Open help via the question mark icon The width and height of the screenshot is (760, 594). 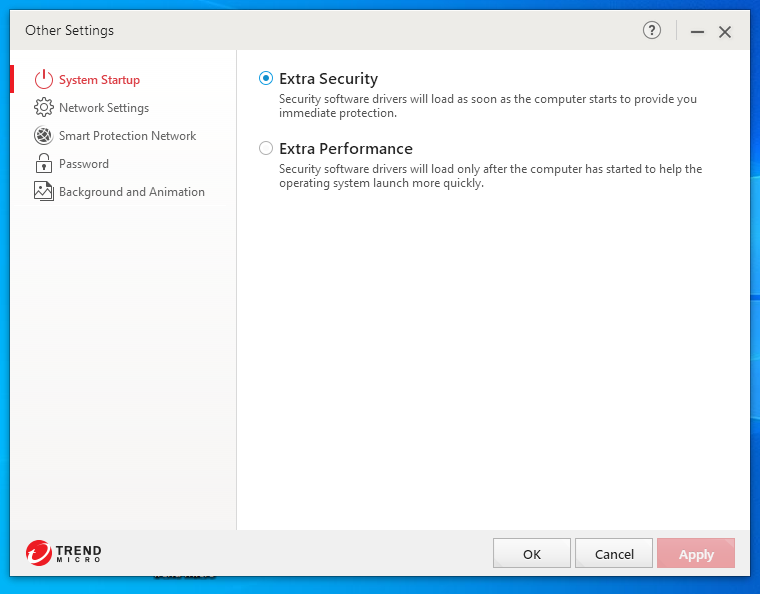pyautogui.click(x=652, y=31)
